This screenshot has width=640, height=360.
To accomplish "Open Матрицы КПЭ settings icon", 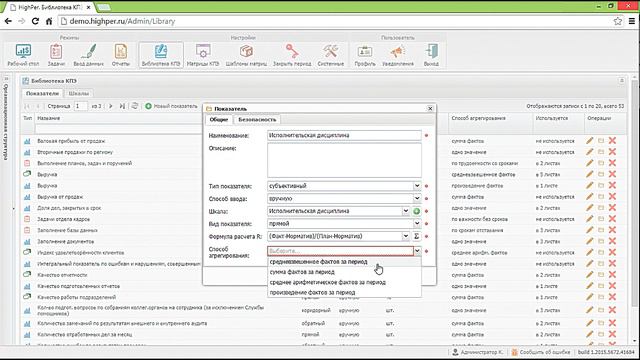I will pos(203,55).
